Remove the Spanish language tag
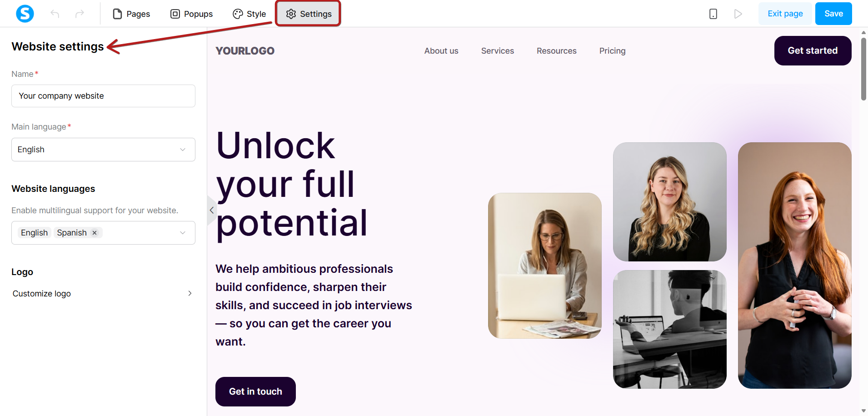The height and width of the screenshot is (416, 868). [x=95, y=233]
